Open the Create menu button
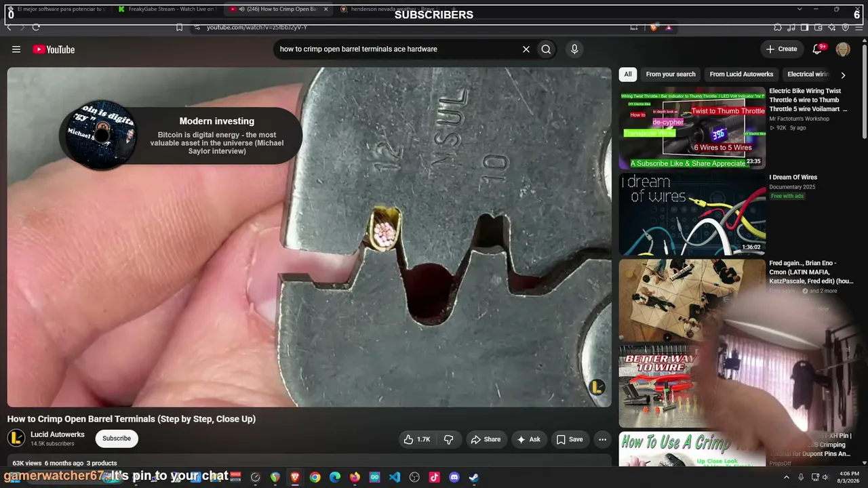The width and height of the screenshot is (868, 488). (781, 49)
